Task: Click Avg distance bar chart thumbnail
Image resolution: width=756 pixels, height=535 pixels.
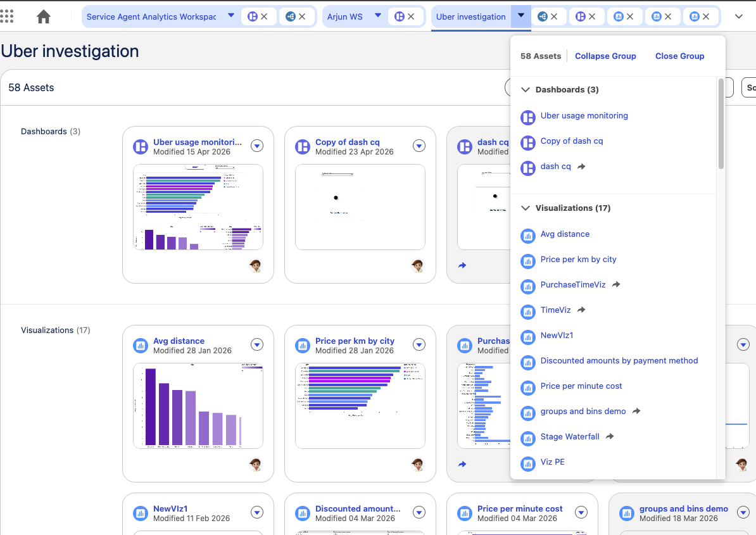Action: pos(198,406)
